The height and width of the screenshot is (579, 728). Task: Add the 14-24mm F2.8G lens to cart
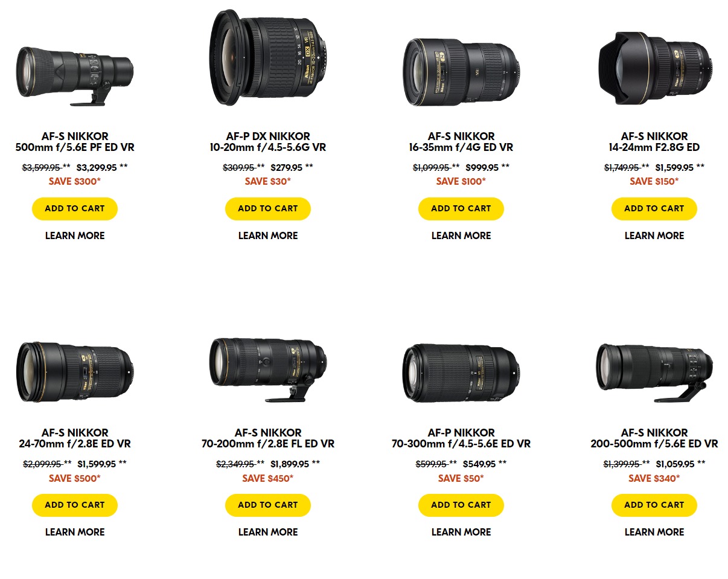(x=654, y=208)
